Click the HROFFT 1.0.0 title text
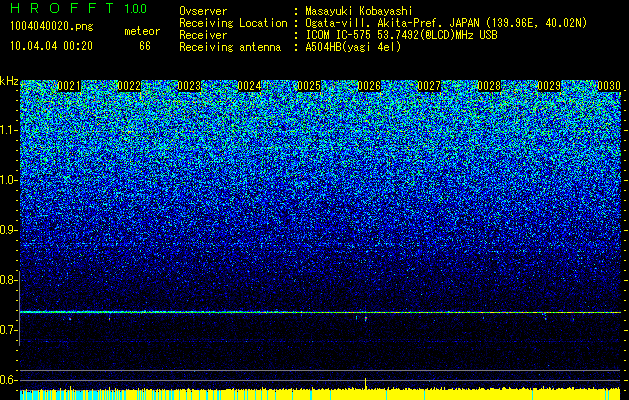Image resolution: width=629 pixels, height=400 pixels. tap(79, 8)
